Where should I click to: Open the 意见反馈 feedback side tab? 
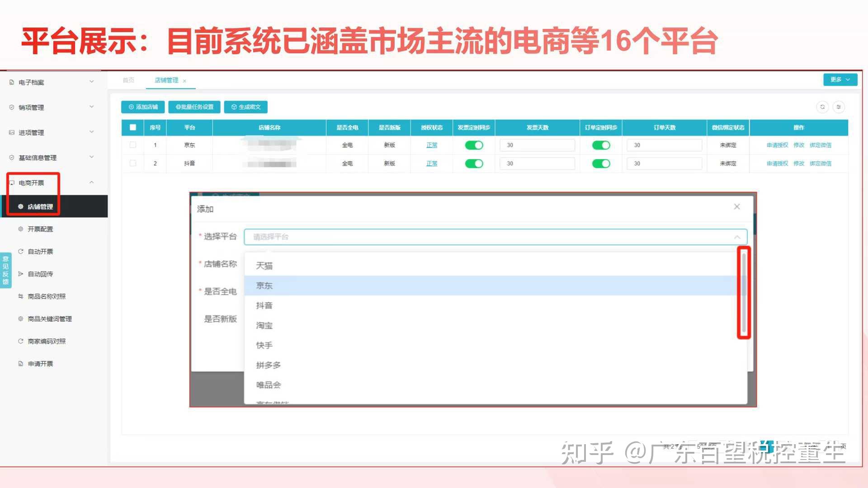(x=5, y=270)
